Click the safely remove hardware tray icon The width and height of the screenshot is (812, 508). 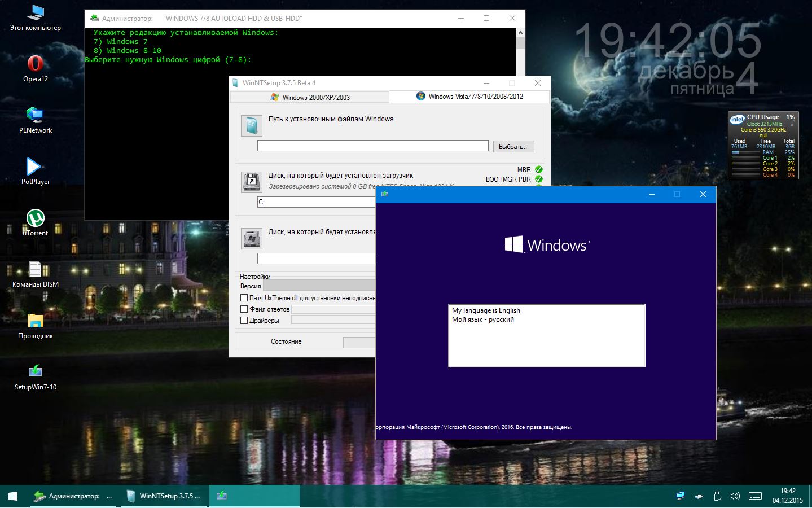699,497
